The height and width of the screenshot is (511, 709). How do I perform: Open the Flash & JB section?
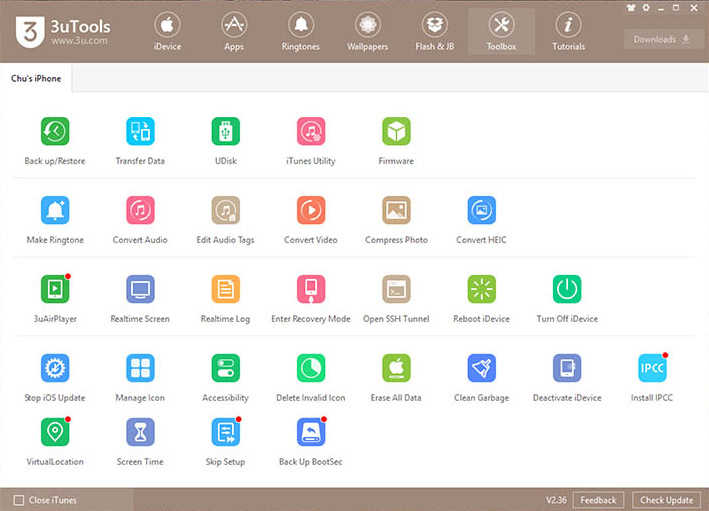(x=435, y=32)
